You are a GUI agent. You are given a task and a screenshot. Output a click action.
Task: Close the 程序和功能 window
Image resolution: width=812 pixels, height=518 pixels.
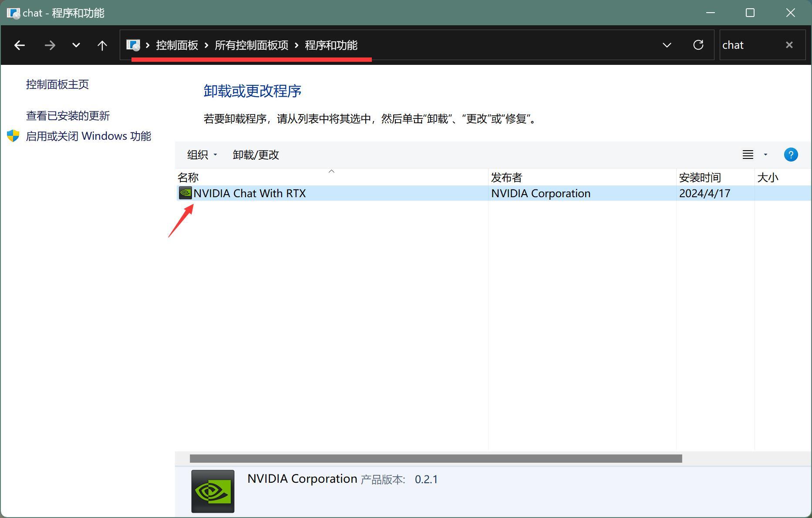coord(791,13)
